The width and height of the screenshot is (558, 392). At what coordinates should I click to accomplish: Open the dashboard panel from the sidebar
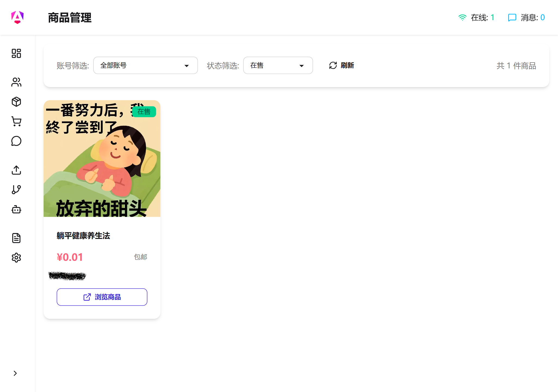click(16, 53)
